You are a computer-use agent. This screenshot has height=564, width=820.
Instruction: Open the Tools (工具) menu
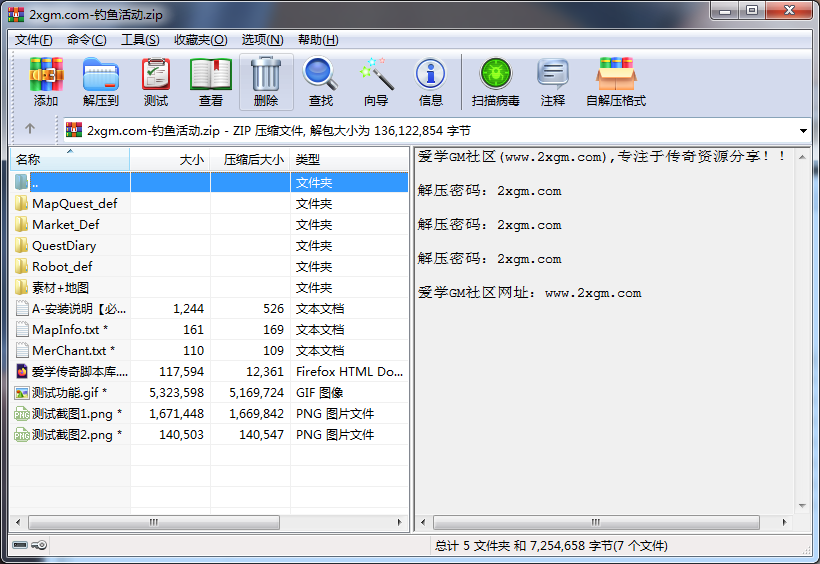(x=140, y=40)
